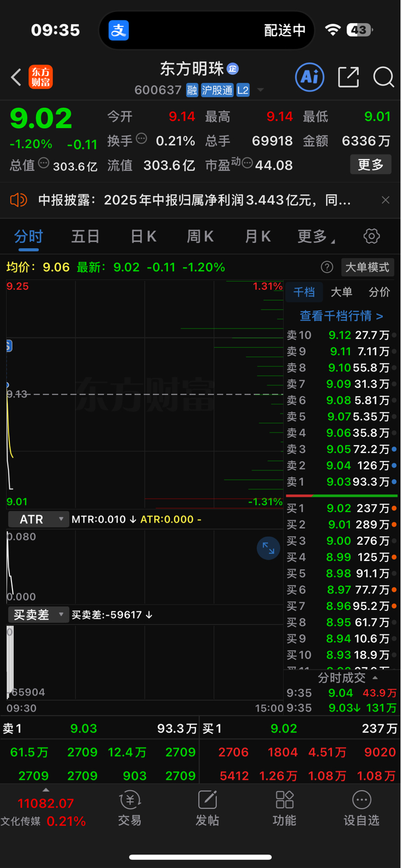Tap the 买2 row at 9.01
The width and height of the screenshot is (401, 868).
[x=342, y=524]
